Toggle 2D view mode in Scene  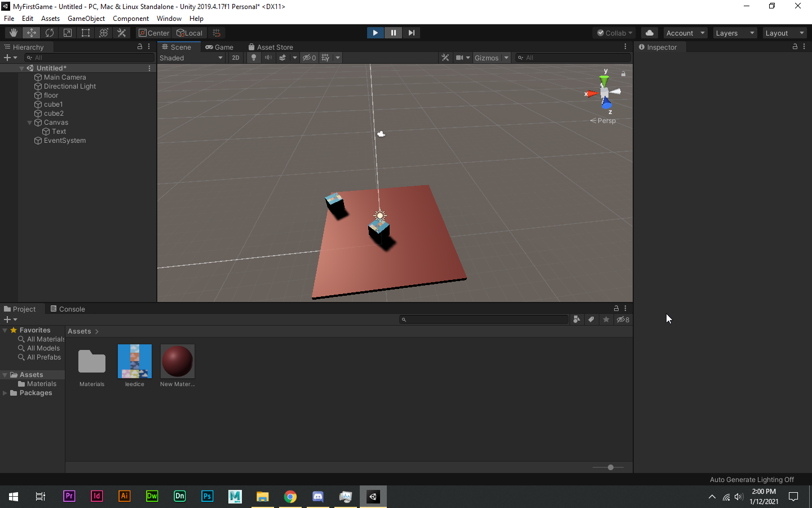pyautogui.click(x=236, y=58)
